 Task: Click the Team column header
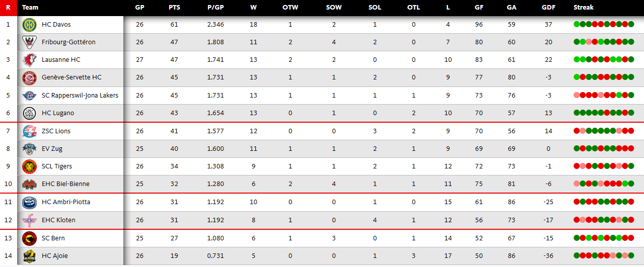[30, 8]
